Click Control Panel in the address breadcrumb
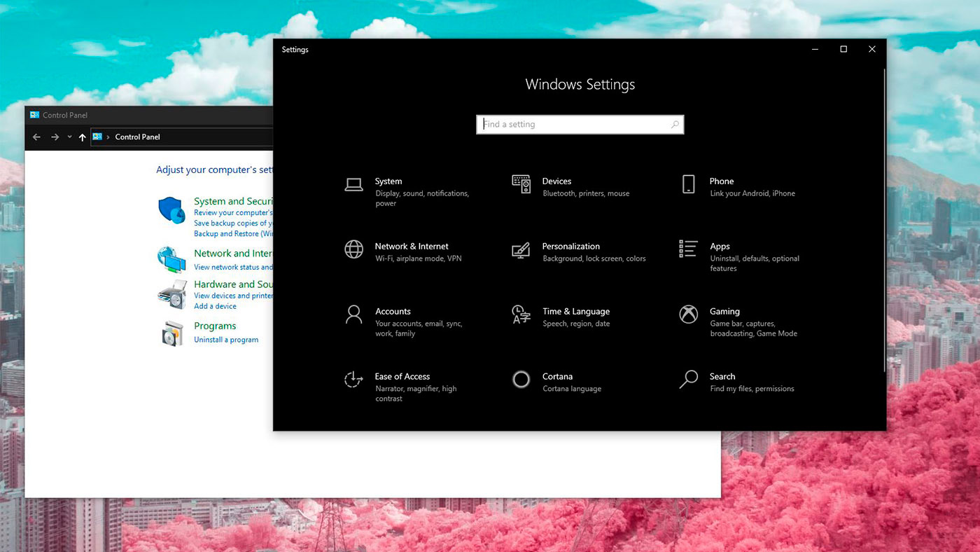The height and width of the screenshot is (552, 980). tap(137, 137)
